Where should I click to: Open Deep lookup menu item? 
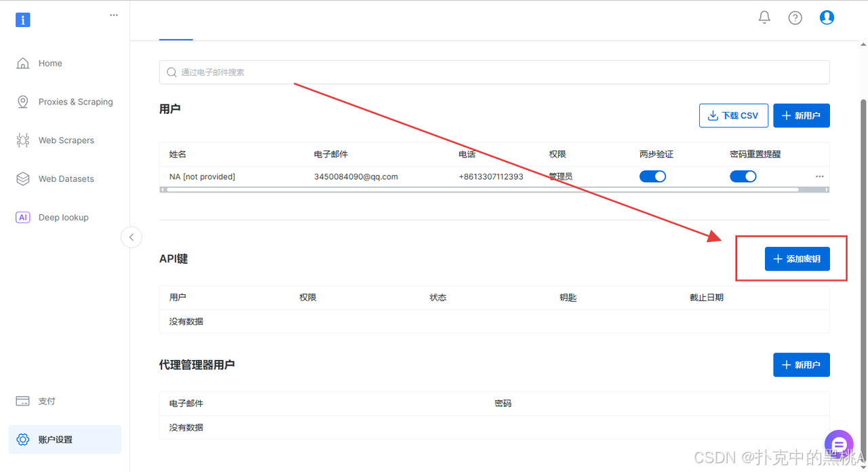point(63,218)
